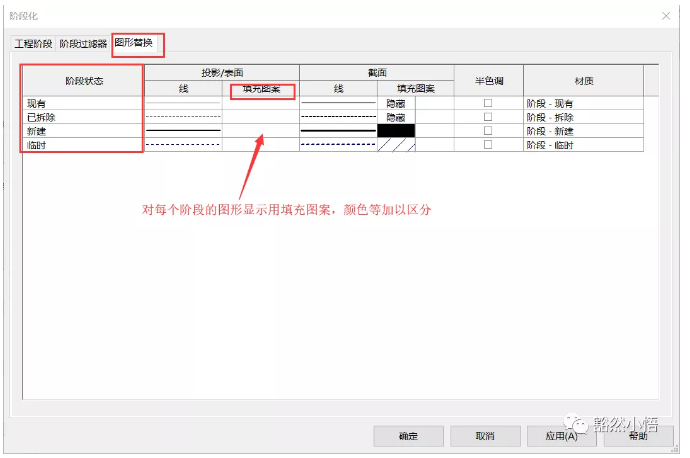This screenshot has height=458, width=690.
Task: Click the black cut fill pattern swatch for 新建
Action: pos(396,131)
